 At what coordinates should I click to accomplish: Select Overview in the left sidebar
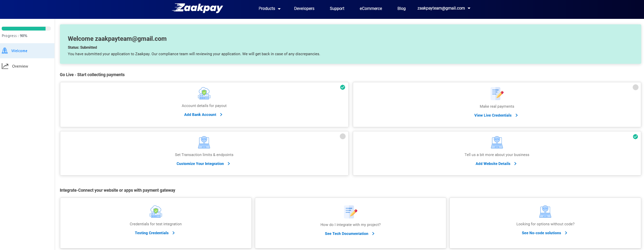[x=27, y=66]
